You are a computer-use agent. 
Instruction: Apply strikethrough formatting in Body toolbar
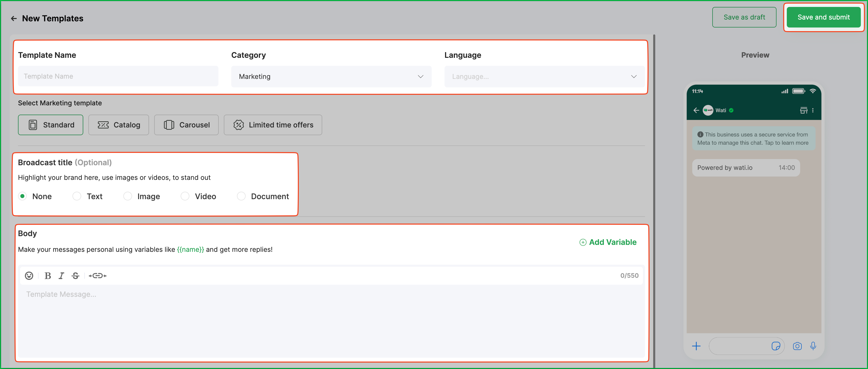(x=76, y=276)
